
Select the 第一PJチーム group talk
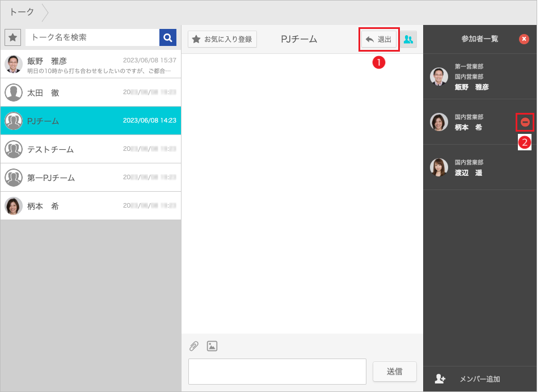(x=91, y=178)
